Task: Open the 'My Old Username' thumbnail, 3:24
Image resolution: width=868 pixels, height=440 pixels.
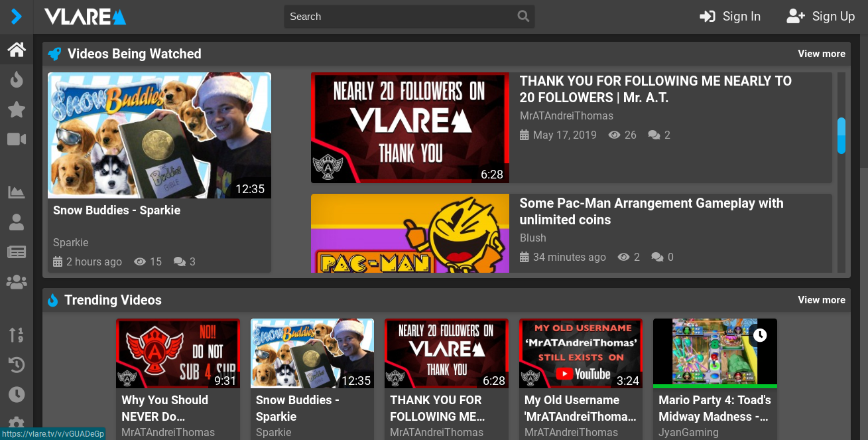Action: coord(581,353)
